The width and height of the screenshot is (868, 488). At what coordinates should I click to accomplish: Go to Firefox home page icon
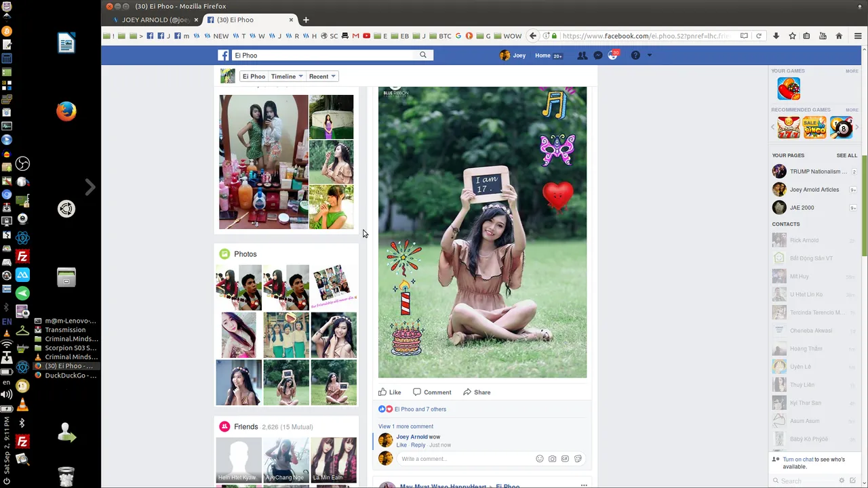click(839, 36)
